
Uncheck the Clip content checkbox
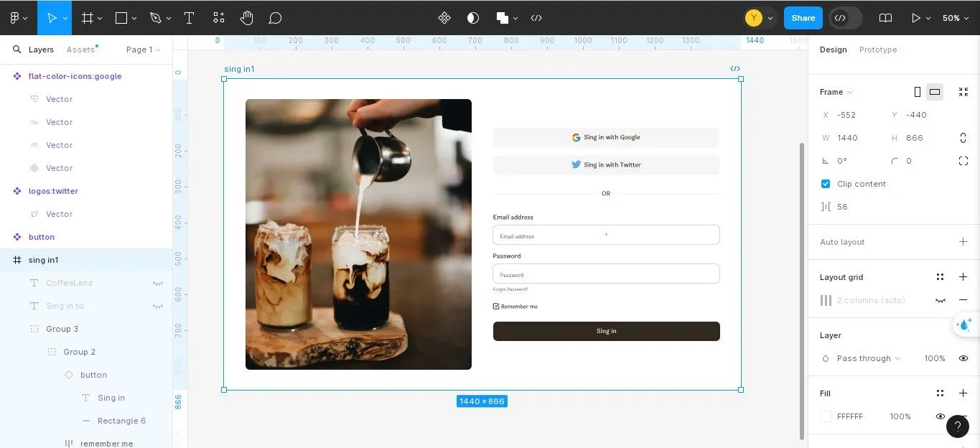pyautogui.click(x=826, y=184)
